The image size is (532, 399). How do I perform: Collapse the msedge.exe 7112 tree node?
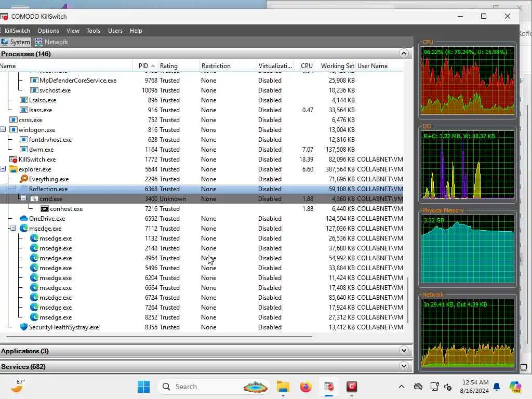[x=13, y=228]
